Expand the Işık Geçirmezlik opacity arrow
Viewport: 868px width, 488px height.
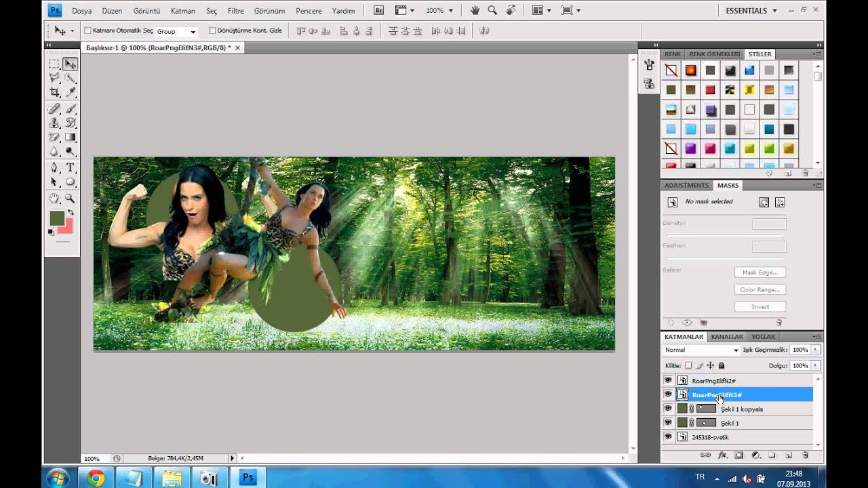point(816,350)
